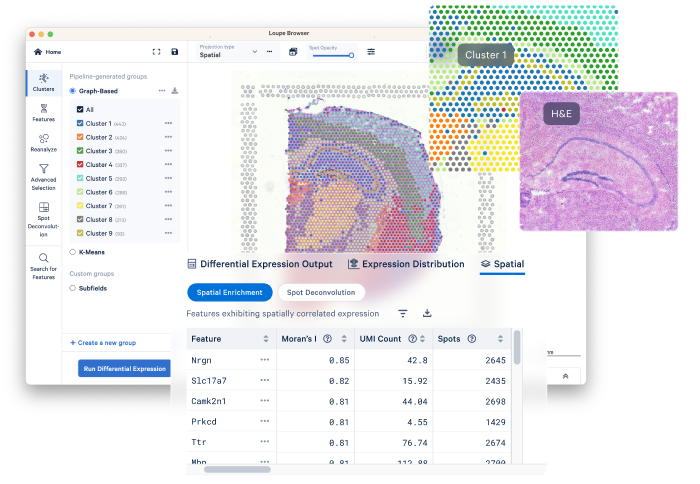Open the Clusters sidebar panel
The width and height of the screenshot is (700, 484).
click(x=43, y=83)
